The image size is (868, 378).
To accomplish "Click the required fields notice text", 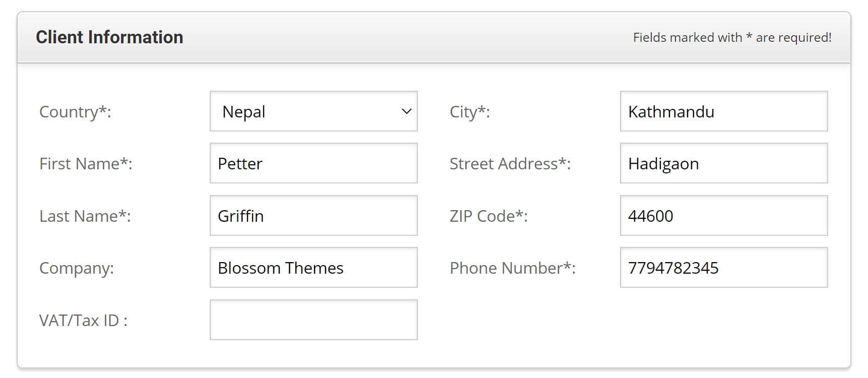I will pyautogui.click(x=732, y=38).
